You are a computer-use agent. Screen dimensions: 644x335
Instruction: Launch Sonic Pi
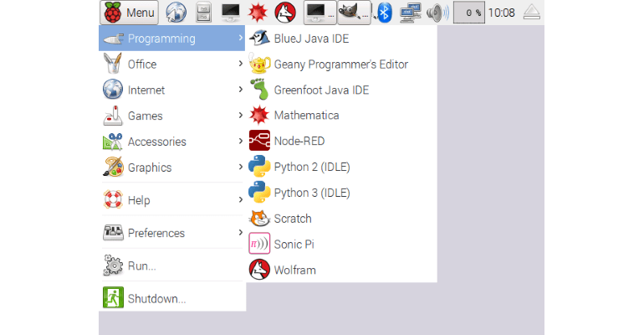point(341,245)
